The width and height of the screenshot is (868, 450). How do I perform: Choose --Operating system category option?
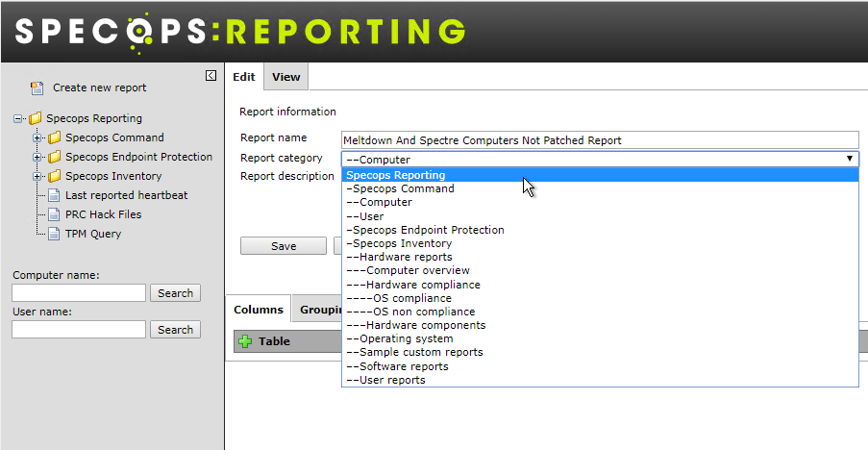(600, 338)
